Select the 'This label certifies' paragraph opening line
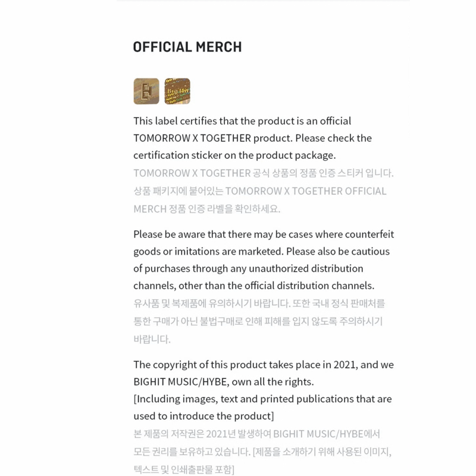This screenshot has width=476, height=476. [x=242, y=121]
